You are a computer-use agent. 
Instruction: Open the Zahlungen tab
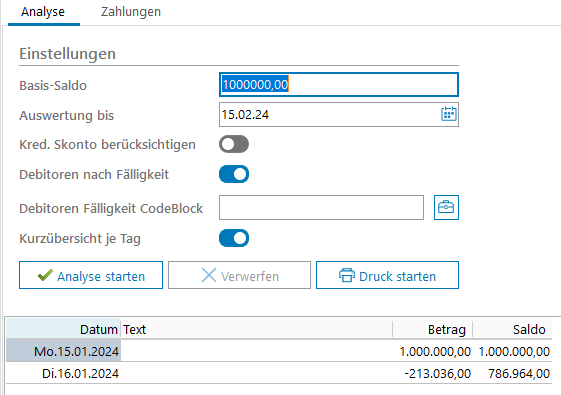click(131, 12)
